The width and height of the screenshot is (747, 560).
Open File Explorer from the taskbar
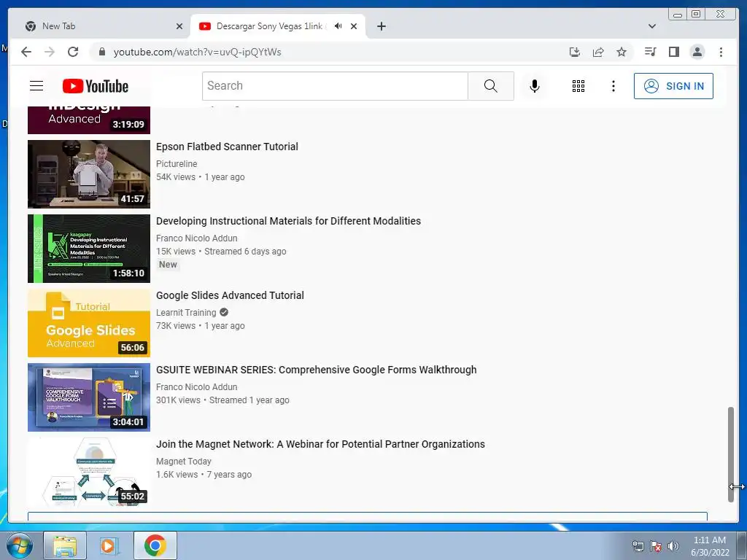(x=65, y=545)
